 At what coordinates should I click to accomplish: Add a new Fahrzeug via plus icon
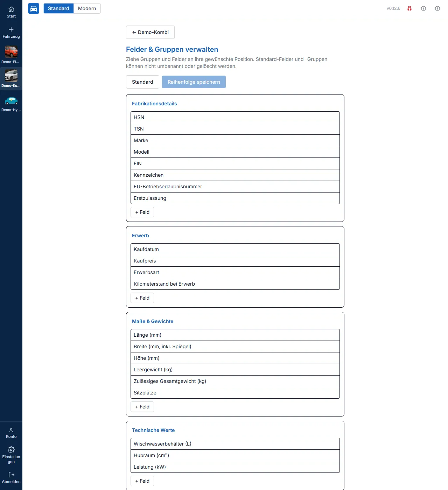point(11,29)
